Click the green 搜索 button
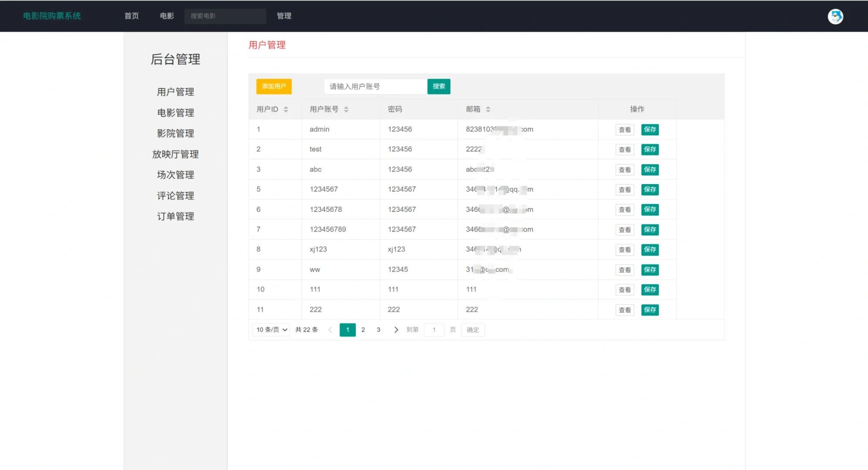Viewport: 868px width, 470px height. tap(438, 86)
